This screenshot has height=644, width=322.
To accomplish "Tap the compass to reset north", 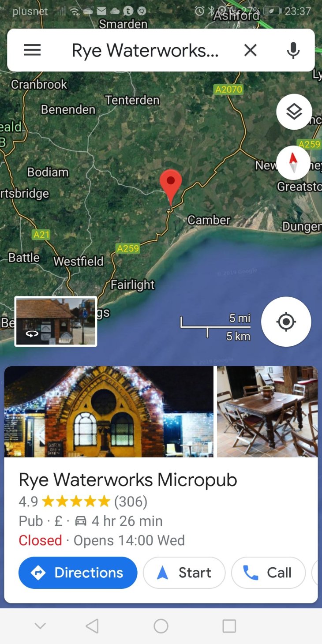I will point(293,163).
